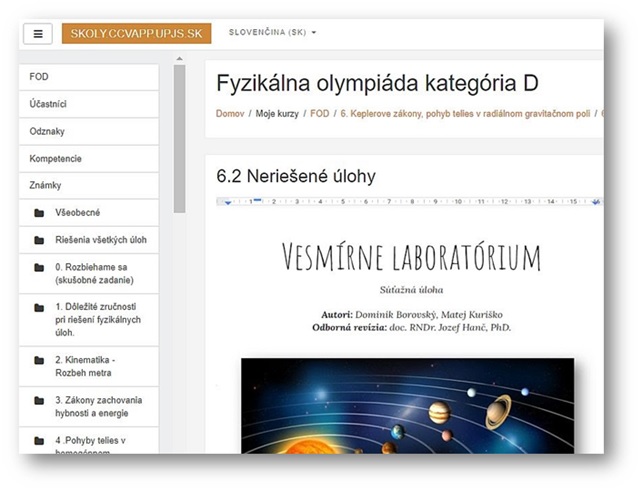Click Moje kurzy in breadcrumb
The width and height of the screenshot is (642, 492).
click(x=277, y=114)
